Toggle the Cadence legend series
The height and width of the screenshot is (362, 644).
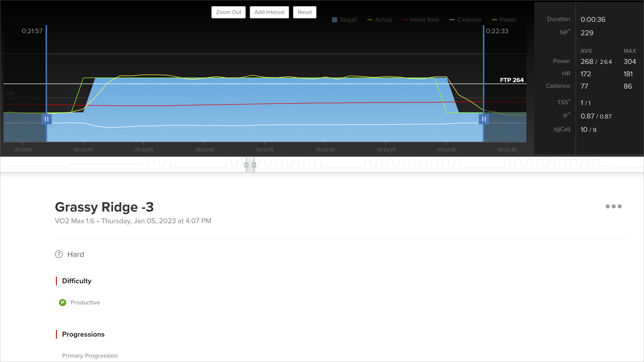pyautogui.click(x=465, y=20)
